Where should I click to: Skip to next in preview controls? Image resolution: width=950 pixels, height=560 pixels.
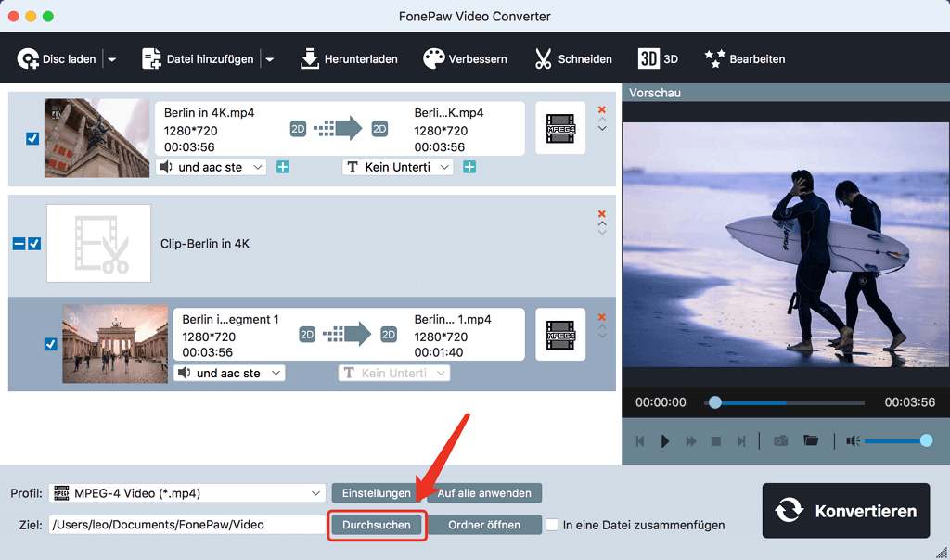(x=741, y=441)
